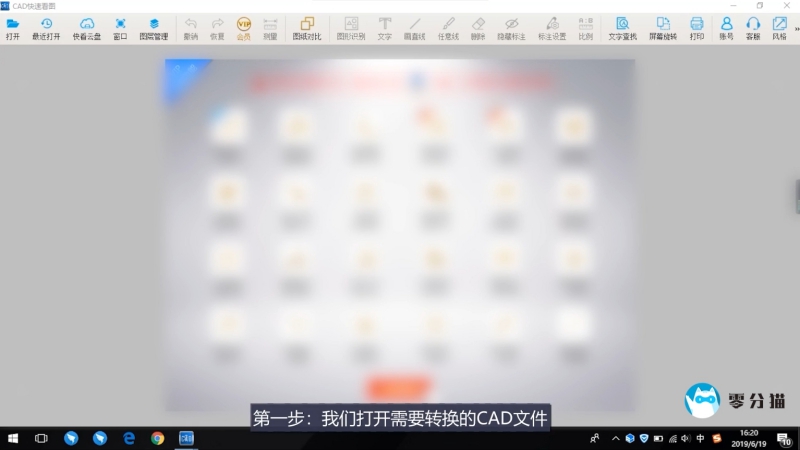Select the 任意线 freehand line tool
The width and height of the screenshot is (800, 450).
pos(448,29)
